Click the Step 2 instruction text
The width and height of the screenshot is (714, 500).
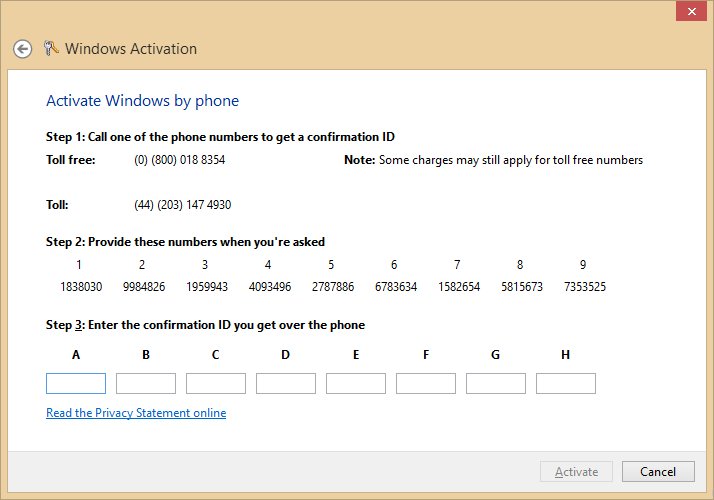click(185, 242)
